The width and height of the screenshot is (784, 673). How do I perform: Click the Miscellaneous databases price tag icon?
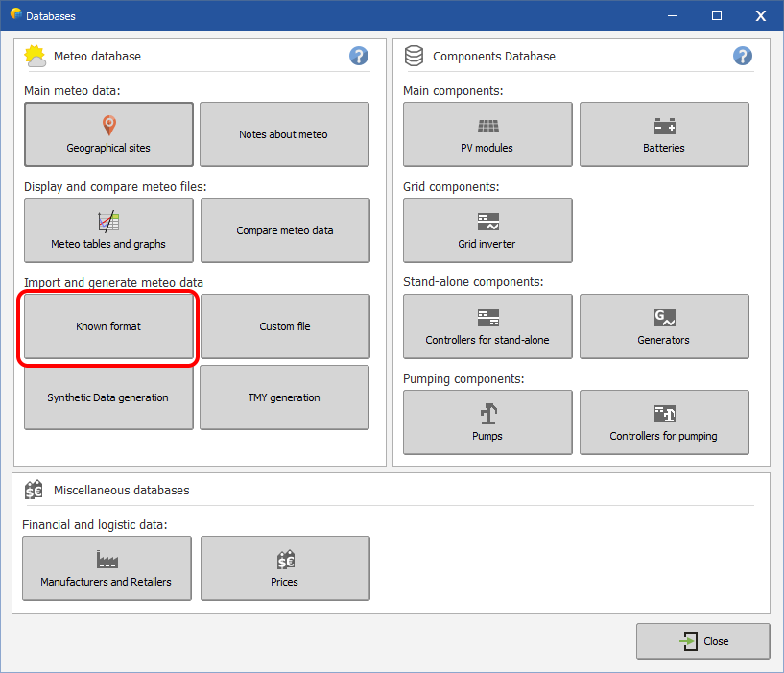point(34,490)
